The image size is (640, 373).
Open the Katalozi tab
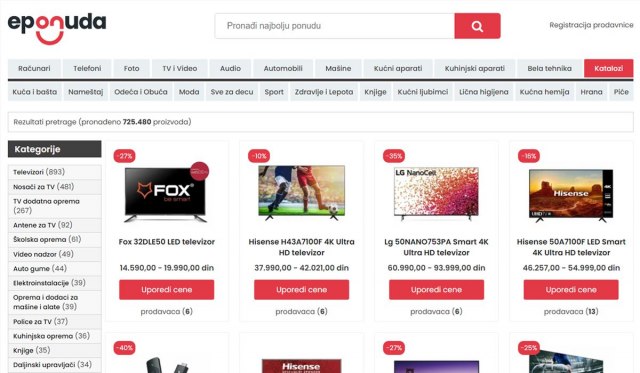tap(609, 68)
